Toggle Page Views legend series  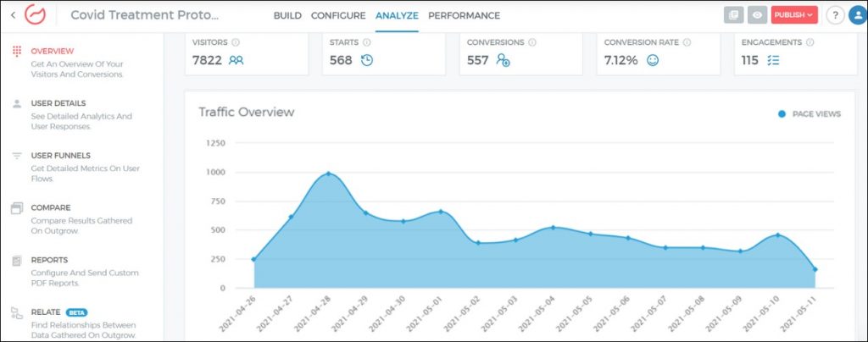point(810,114)
